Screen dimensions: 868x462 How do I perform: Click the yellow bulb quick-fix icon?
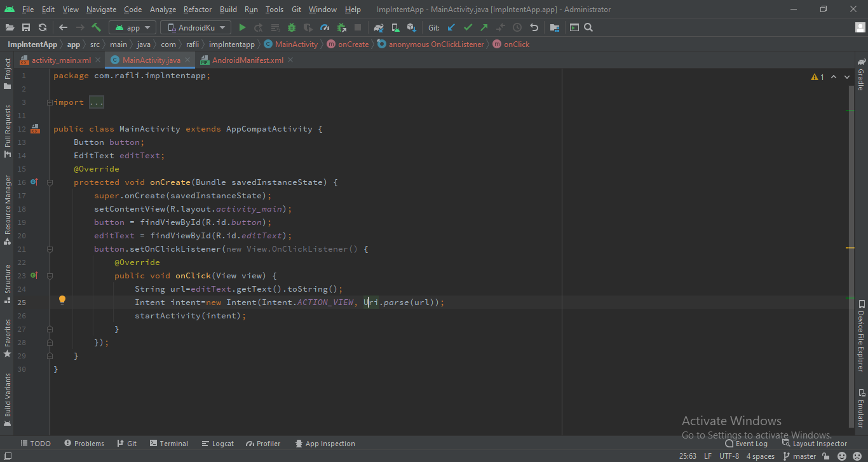pyautogui.click(x=62, y=299)
